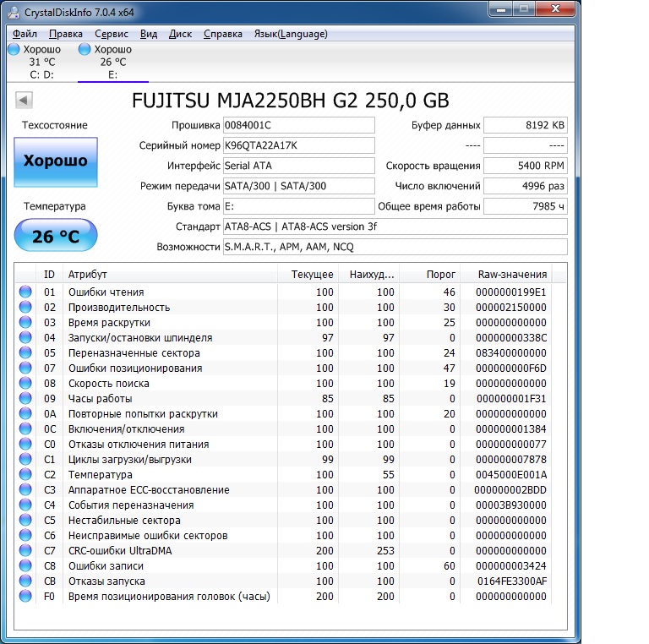Click status orb for Ошибки чтения row
649x644 pixels.
[x=25, y=292]
